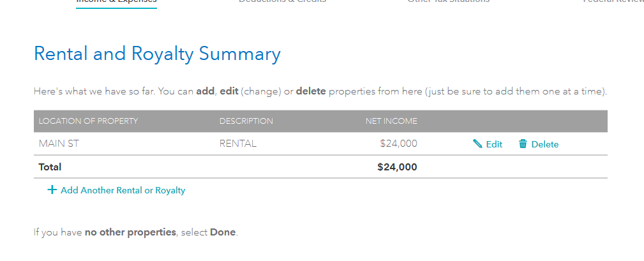Click the bold $24,000 total amount
The image size is (644, 261).
coord(397,167)
